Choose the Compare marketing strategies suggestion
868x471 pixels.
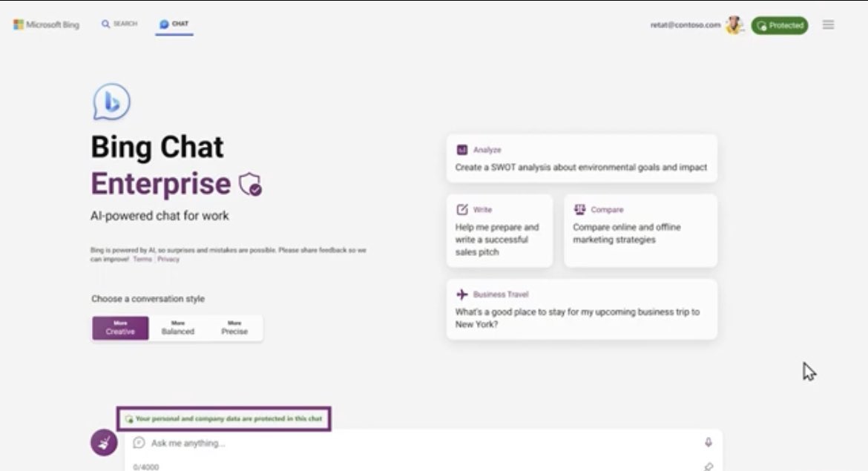[x=640, y=231]
